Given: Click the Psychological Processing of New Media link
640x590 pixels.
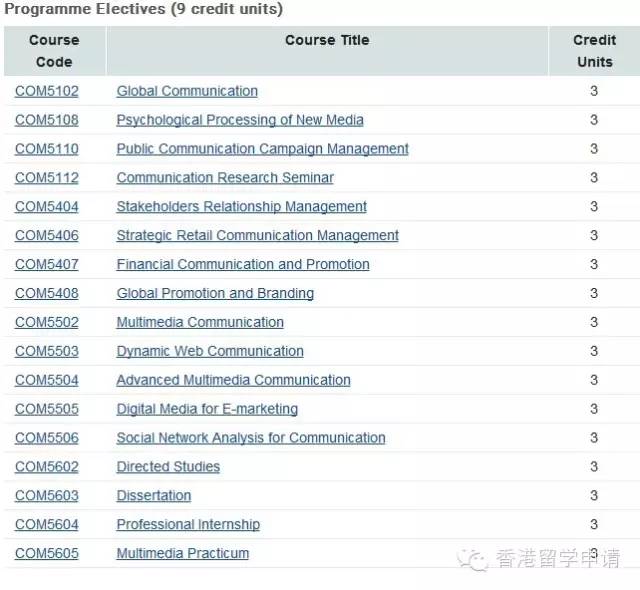Looking at the screenshot, I should pyautogui.click(x=240, y=120).
